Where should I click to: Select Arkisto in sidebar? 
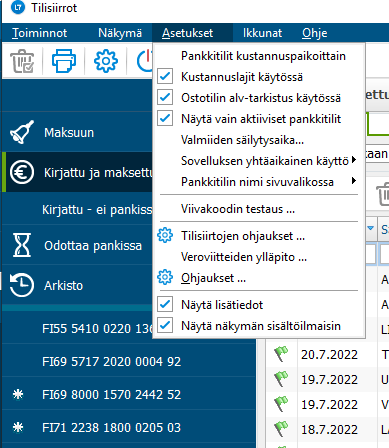click(77, 285)
